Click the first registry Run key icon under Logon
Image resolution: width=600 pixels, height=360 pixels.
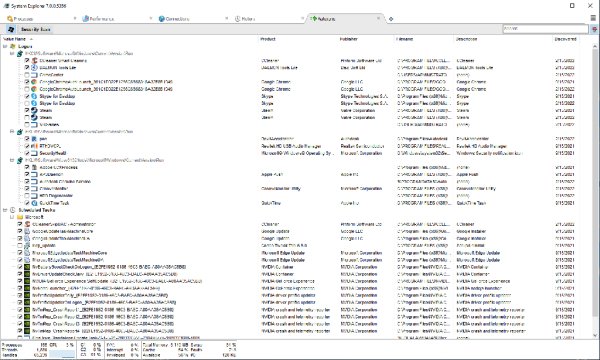point(20,54)
